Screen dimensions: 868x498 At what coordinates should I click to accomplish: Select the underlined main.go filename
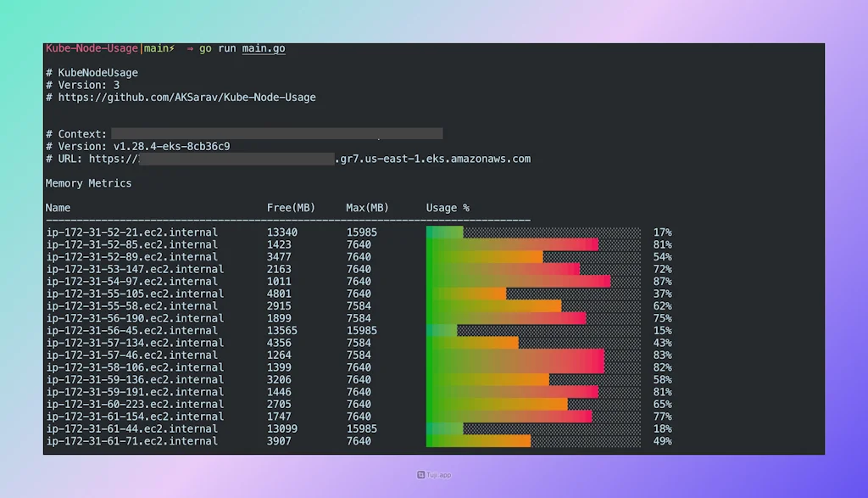tap(264, 48)
